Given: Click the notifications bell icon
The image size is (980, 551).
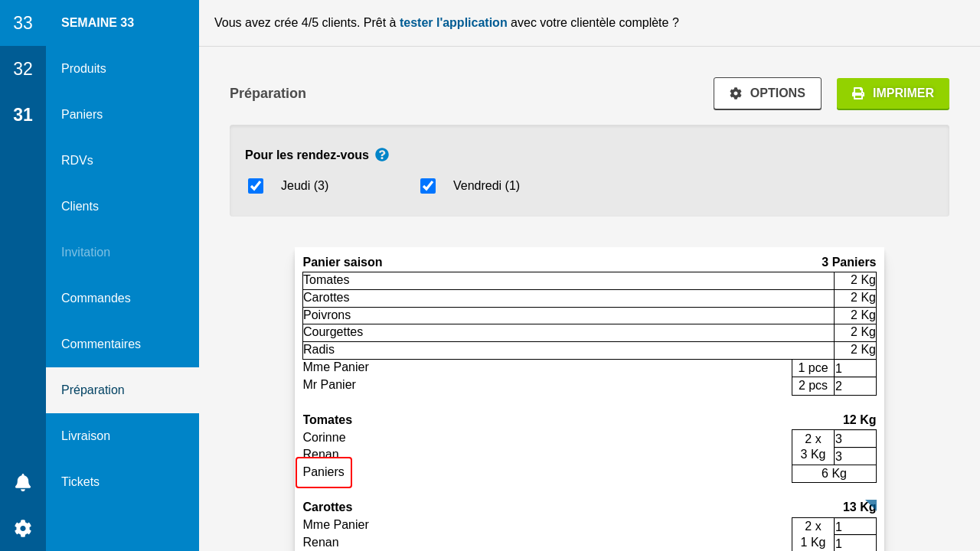Looking at the screenshot, I should (x=23, y=482).
